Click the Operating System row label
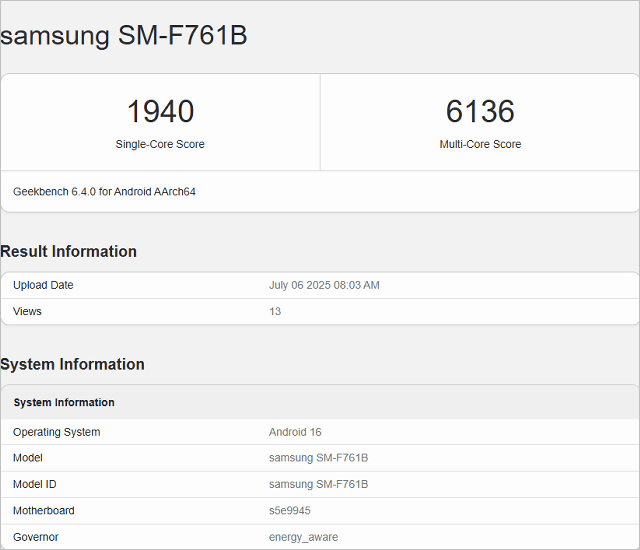Screen dimensions: 640x550 point(56,432)
